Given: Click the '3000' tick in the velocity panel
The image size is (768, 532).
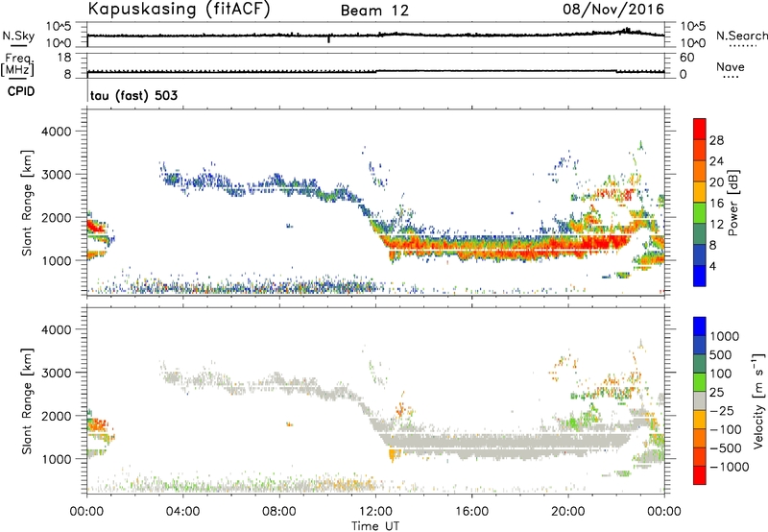Looking at the screenshot, I should pyautogui.click(x=56, y=373).
